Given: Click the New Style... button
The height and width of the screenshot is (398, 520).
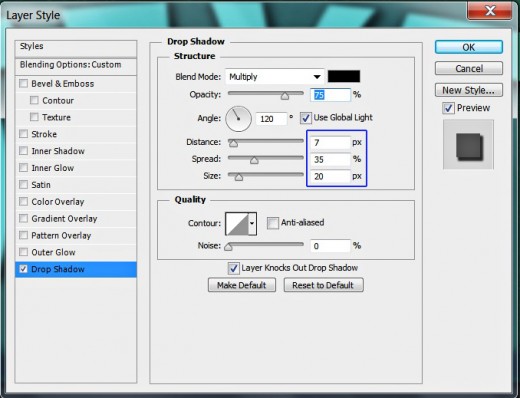Looking at the screenshot, I should pyautogui.click(x=469, y=90).
